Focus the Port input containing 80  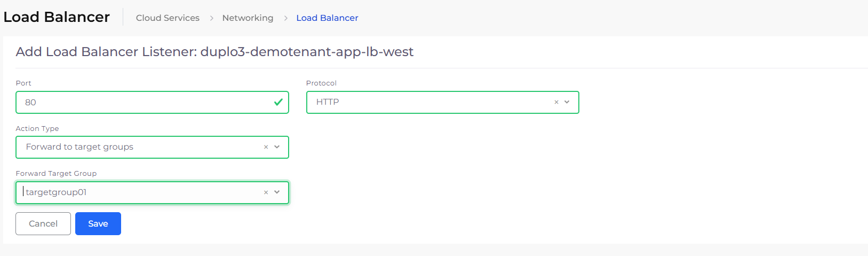click(x=152, y=102)
